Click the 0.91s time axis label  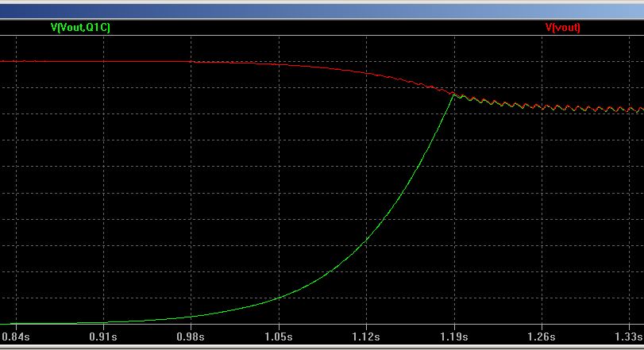103,337
